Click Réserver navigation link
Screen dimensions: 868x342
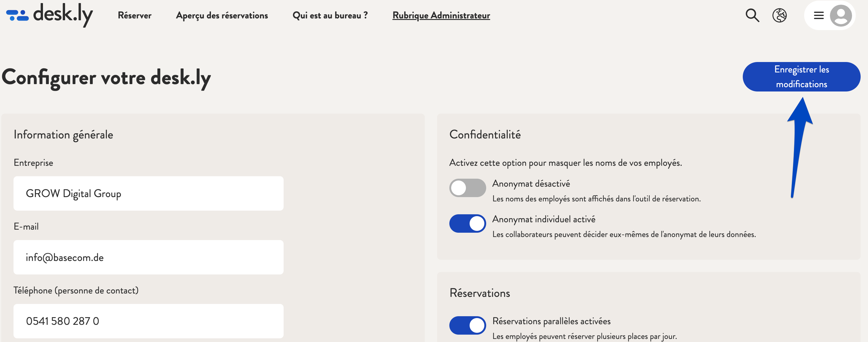pyautogui.click(x=134, y=15)
